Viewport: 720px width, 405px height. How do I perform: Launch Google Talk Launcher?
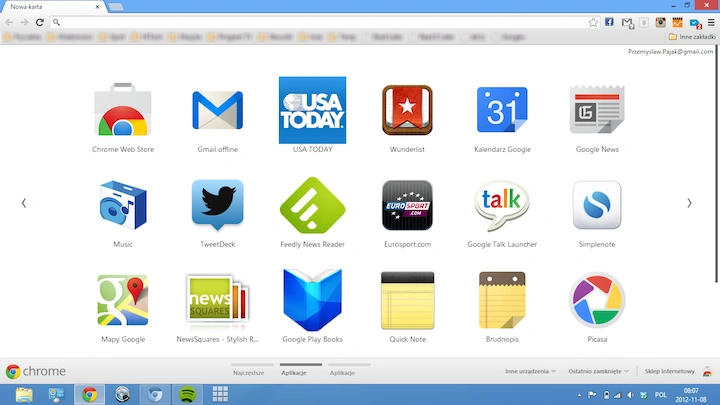click(x=502, y=205)
